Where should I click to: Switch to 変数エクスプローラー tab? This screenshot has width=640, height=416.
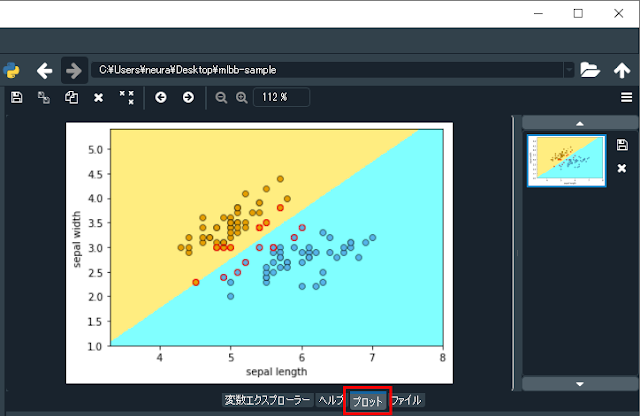268,400
